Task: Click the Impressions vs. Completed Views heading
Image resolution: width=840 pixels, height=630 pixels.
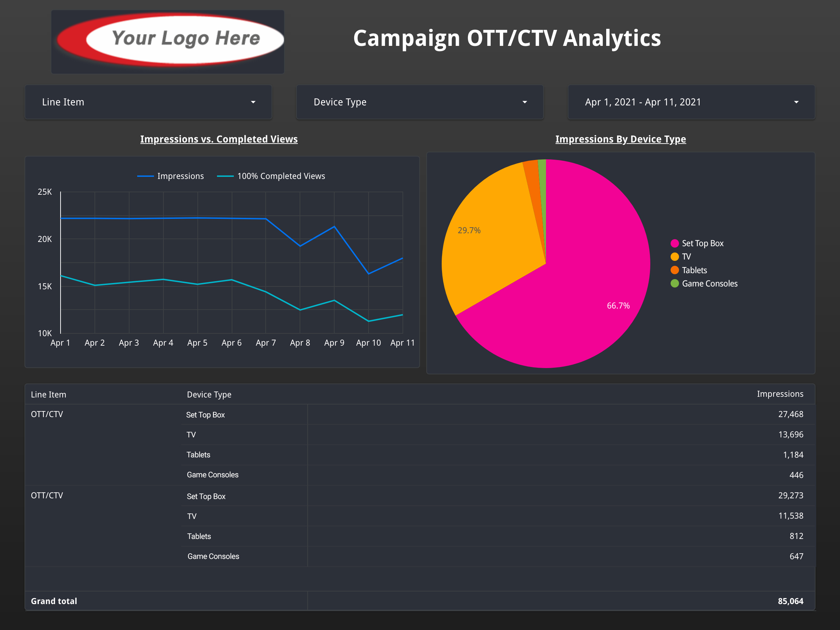Action: coord(219,139)
